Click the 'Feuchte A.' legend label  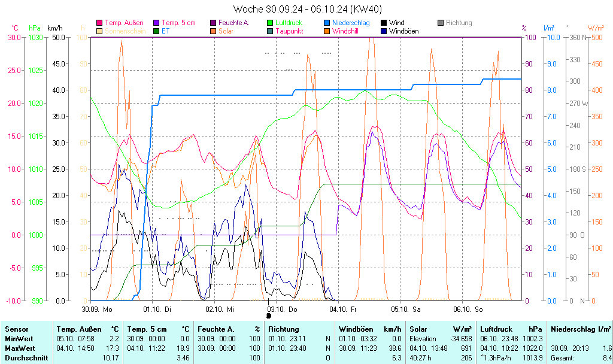(234, 23)
